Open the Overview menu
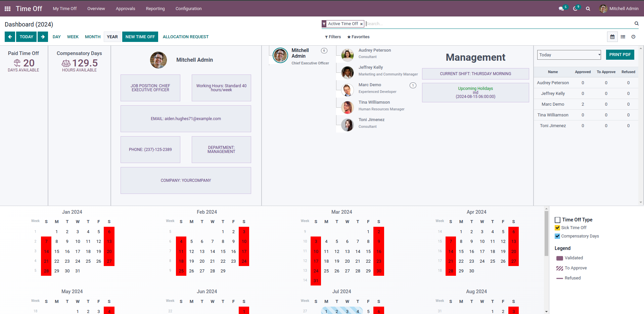Viewport: 644px width, 314px height. [96, 9]
